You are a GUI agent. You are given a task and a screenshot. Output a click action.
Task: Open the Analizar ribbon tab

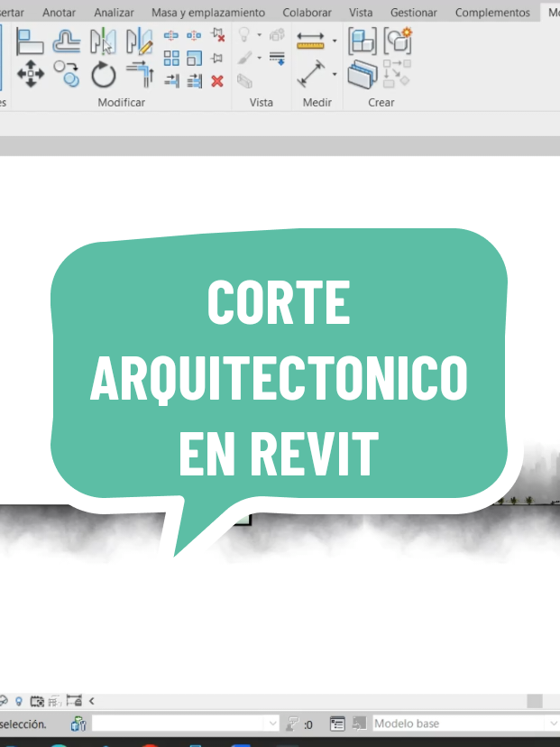click(x=114, y=13)
